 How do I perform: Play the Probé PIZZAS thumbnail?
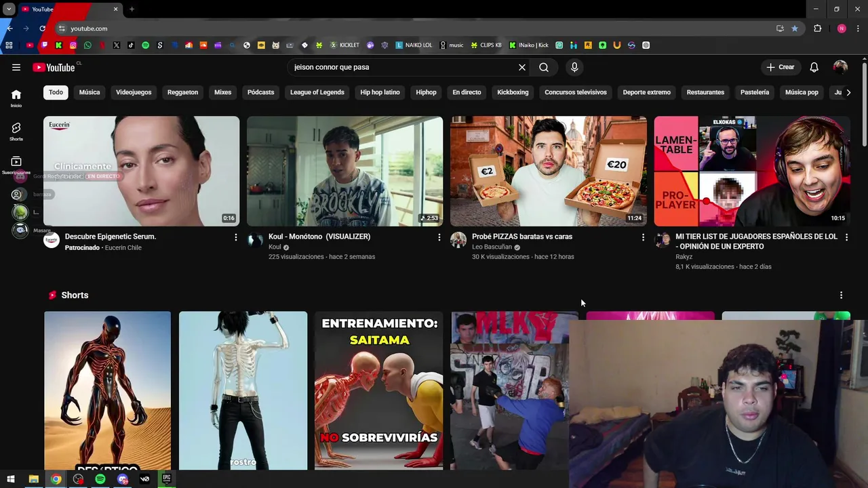549,171
